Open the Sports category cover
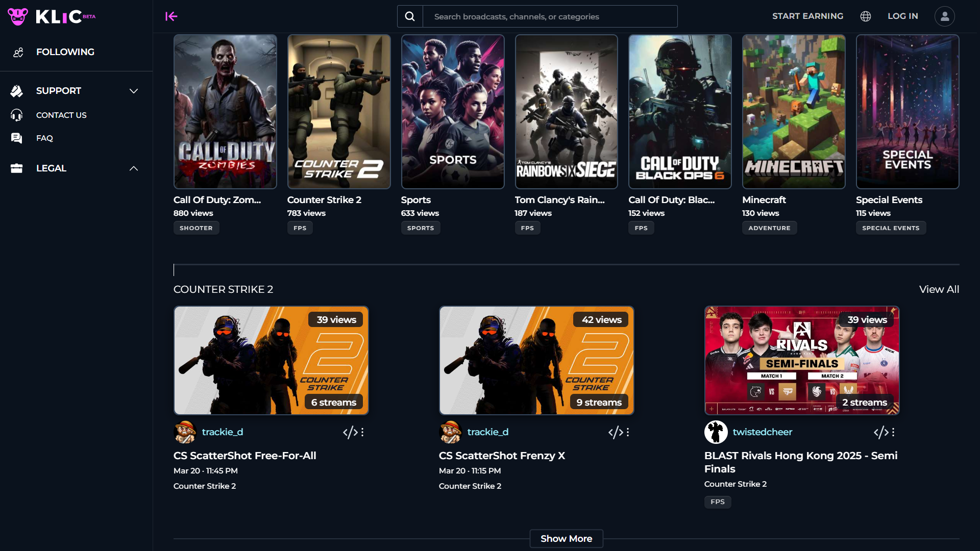980x551 pixels. [x=453, y=112]
